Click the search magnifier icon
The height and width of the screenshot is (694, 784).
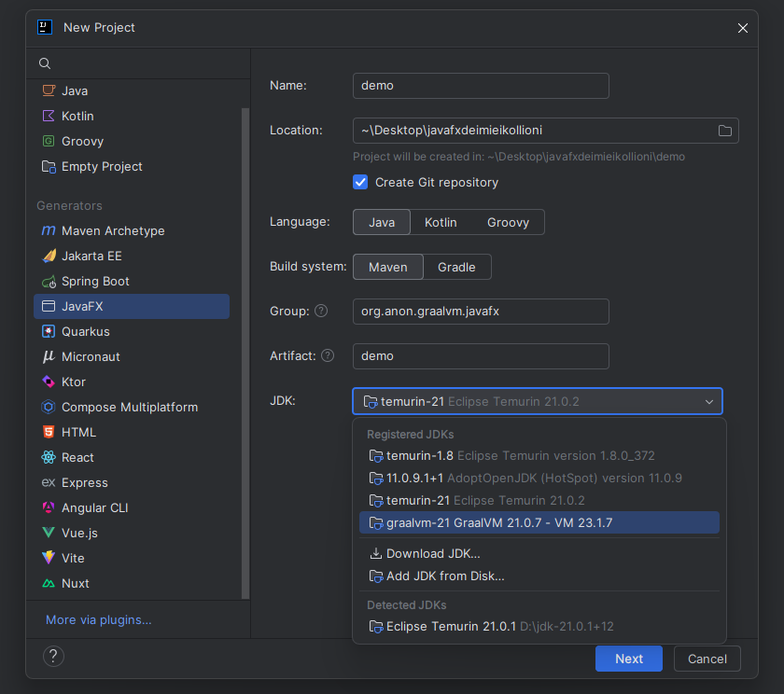click(45, 63)
